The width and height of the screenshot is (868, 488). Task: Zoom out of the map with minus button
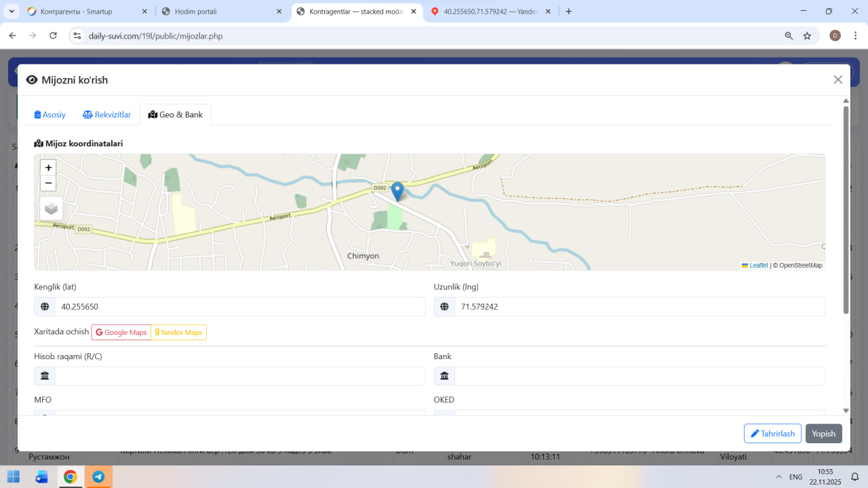click(x=48, y=184)
